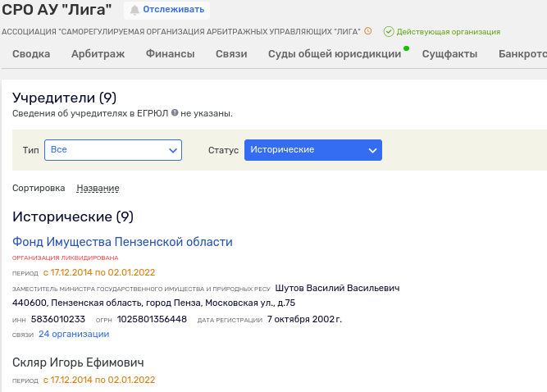Switch to the Сводка tab
The image size is (547, 392).
[31, 53]
